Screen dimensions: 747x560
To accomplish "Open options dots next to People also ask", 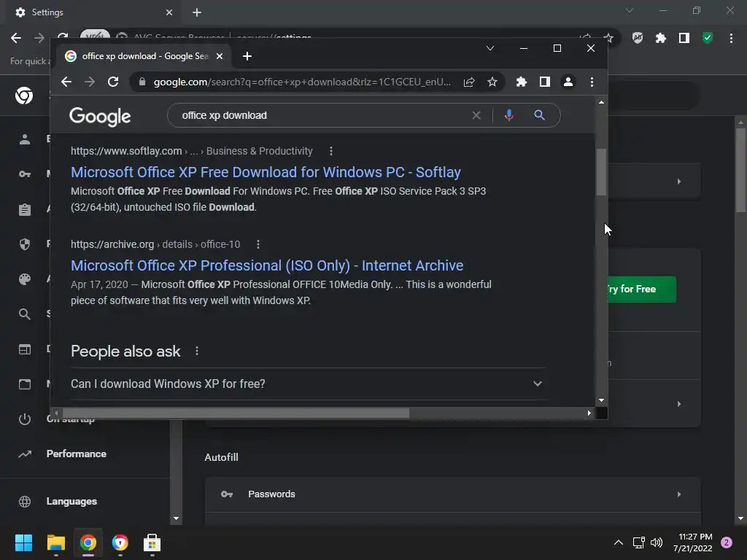I will 197,351.
